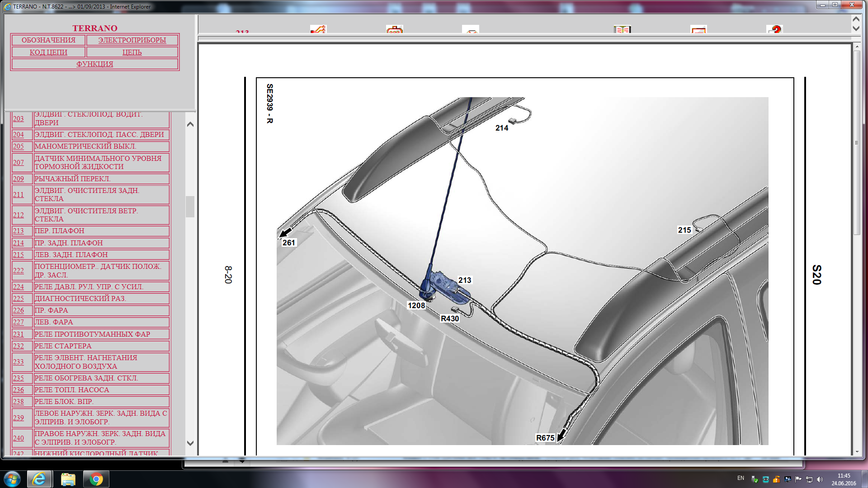Open component code 224 link

pos(19,287)
